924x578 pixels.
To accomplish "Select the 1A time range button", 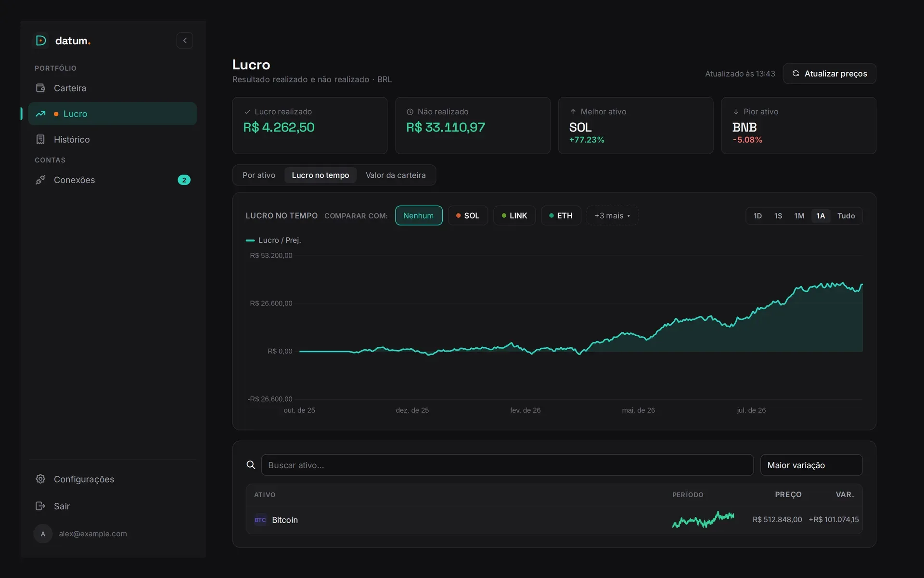I will (821, 216).
